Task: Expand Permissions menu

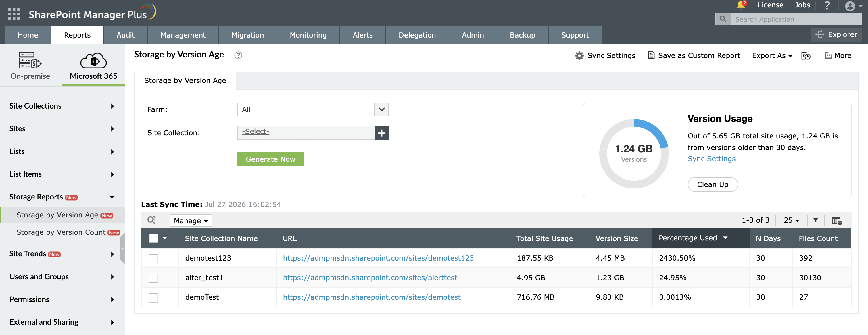Action: click(62, 299)
